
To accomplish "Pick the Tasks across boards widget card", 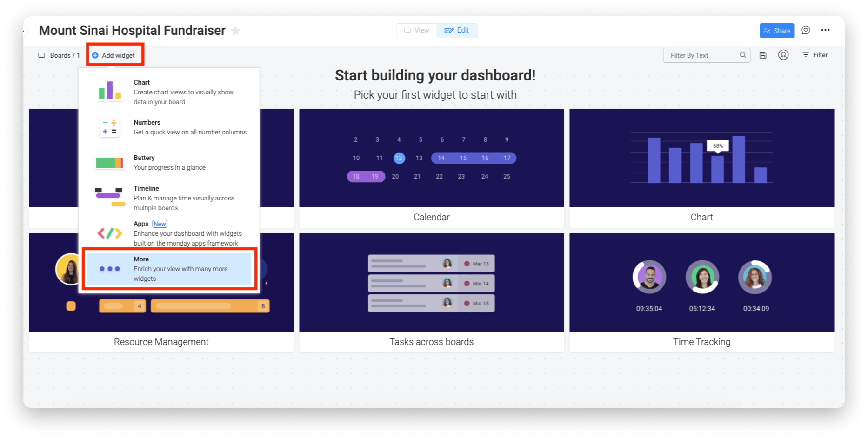I will pos(432,293).
